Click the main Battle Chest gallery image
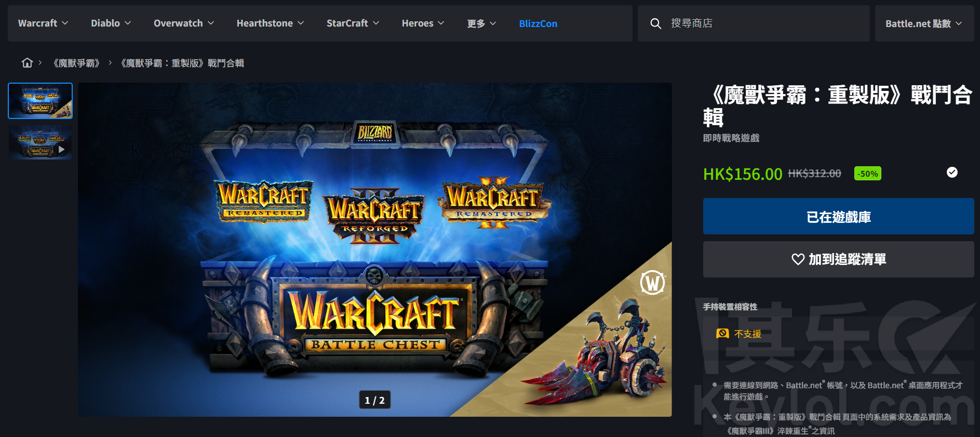980x437 pixels. [375, 249]
